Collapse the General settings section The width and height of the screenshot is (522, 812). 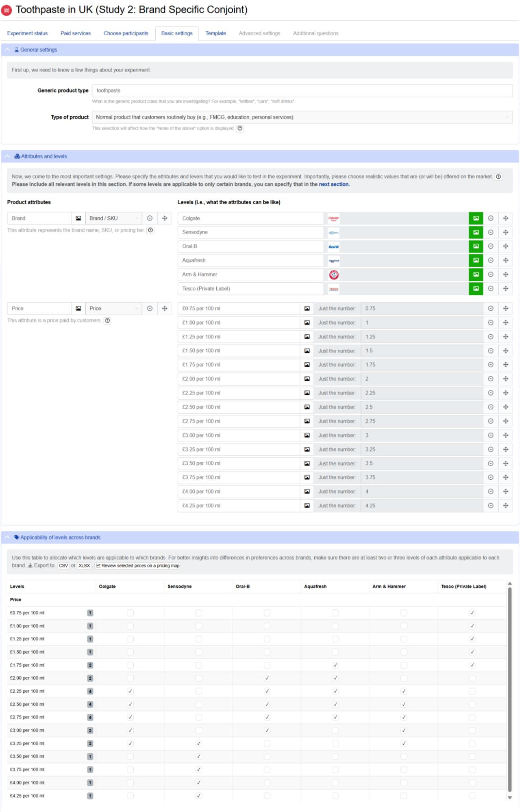tap(7, 50)
